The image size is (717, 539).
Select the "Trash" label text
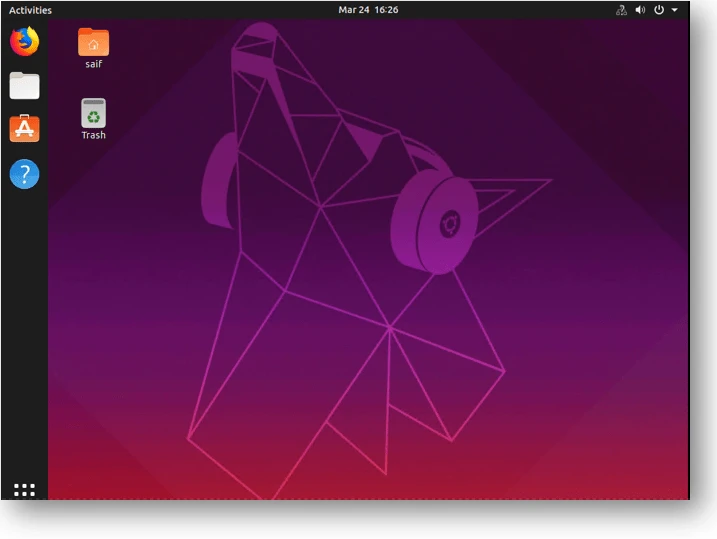click(93, 135)
